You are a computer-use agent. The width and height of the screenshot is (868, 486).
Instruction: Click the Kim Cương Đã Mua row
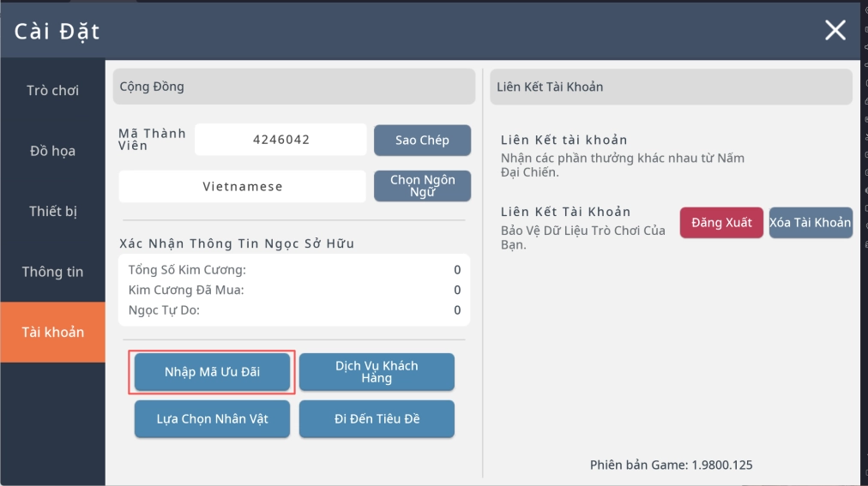(x=294, y=290)
